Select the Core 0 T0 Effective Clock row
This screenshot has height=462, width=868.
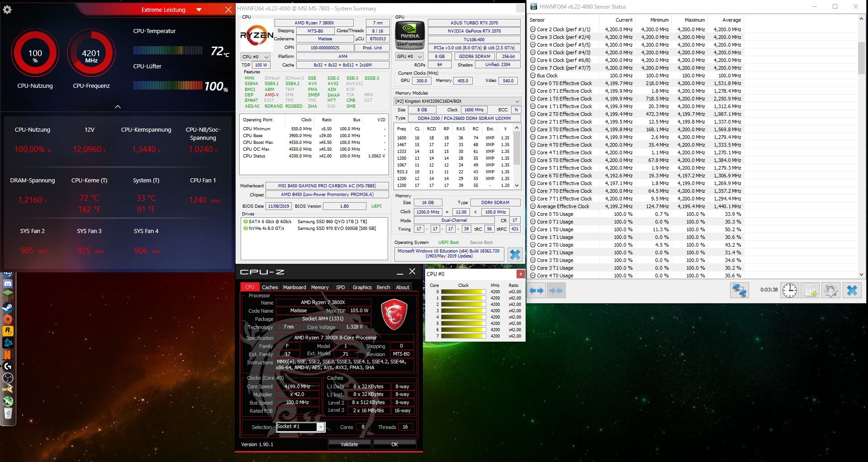636,83
